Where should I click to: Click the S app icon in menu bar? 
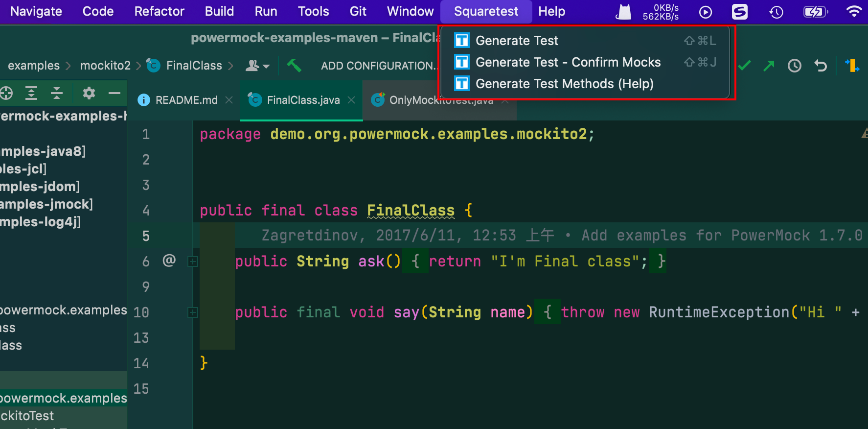[x=739, y=12]
